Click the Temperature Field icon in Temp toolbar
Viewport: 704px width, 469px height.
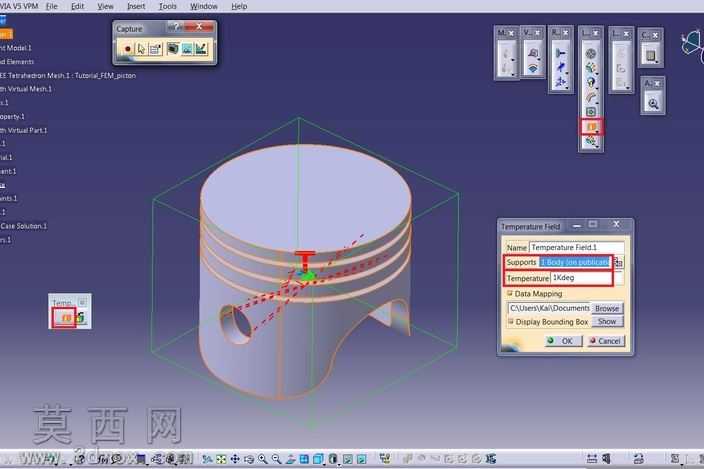coord(66,318)
